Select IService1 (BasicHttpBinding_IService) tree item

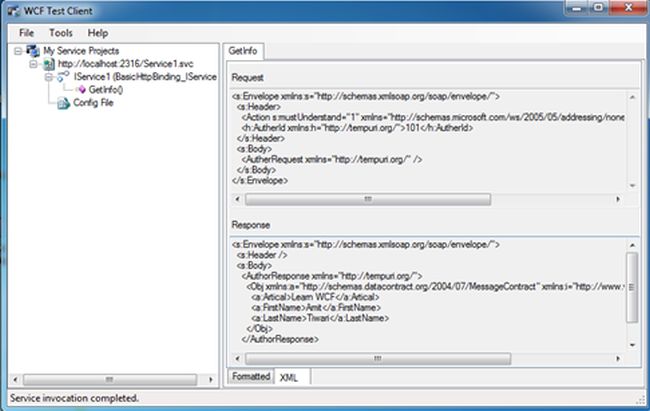pos(145,77)
